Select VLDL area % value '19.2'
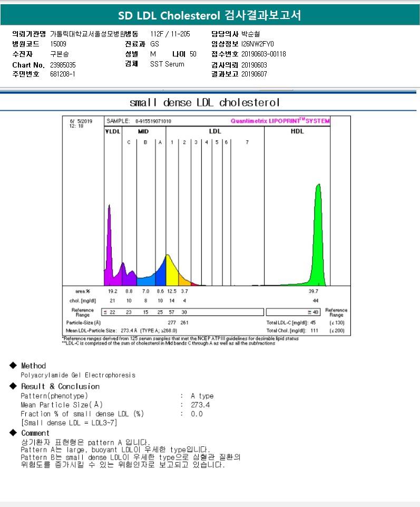Image resolution: width=420 pixels, height=507 pixels. click(113, 291)
